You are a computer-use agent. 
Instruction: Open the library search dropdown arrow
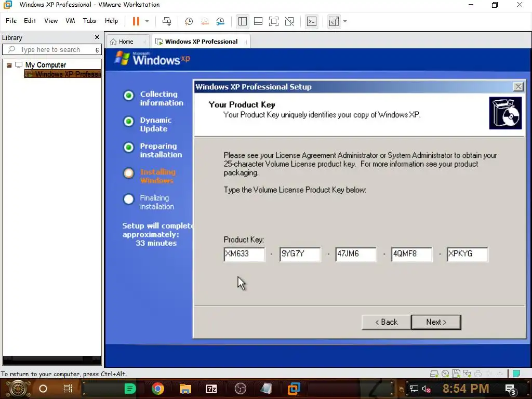[x=97, y=50]
